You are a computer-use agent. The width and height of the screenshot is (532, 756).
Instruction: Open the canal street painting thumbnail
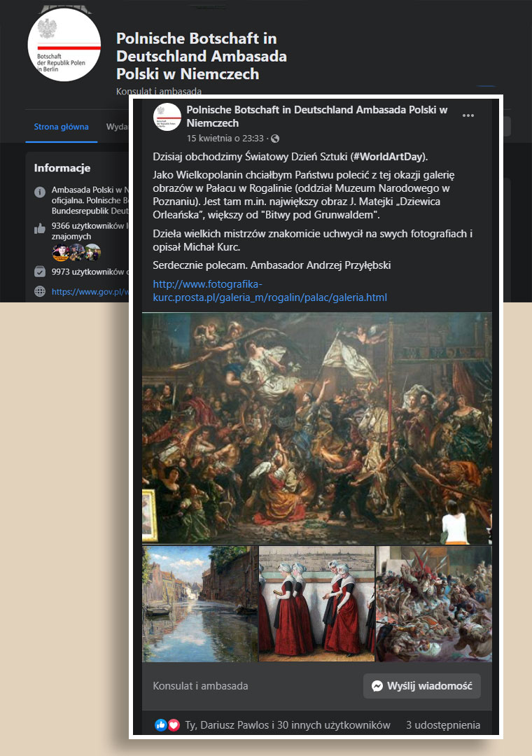(x=200, y=603)
